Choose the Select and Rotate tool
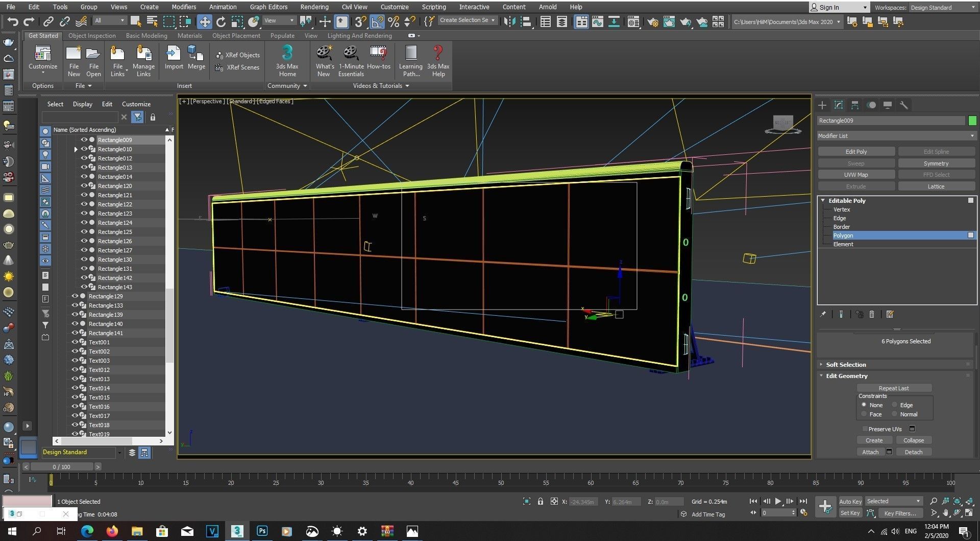Screen dimensions: 980x541 [221, 21]
